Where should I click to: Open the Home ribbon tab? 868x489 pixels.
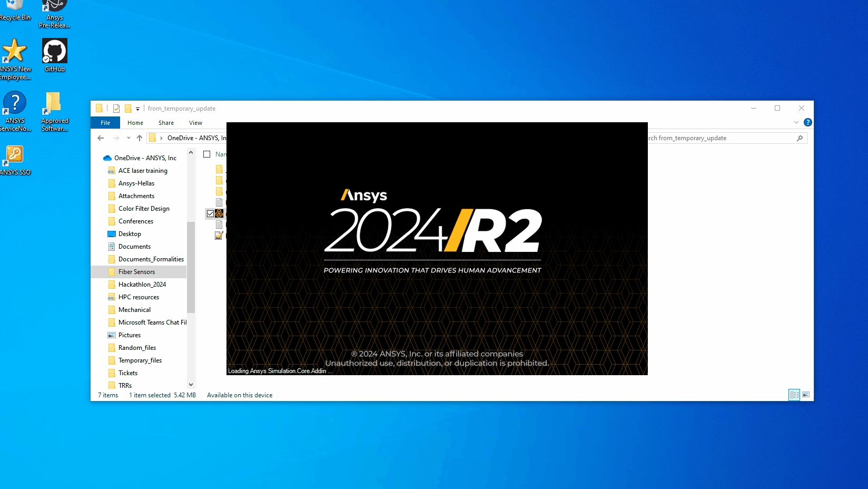point(135,123)
